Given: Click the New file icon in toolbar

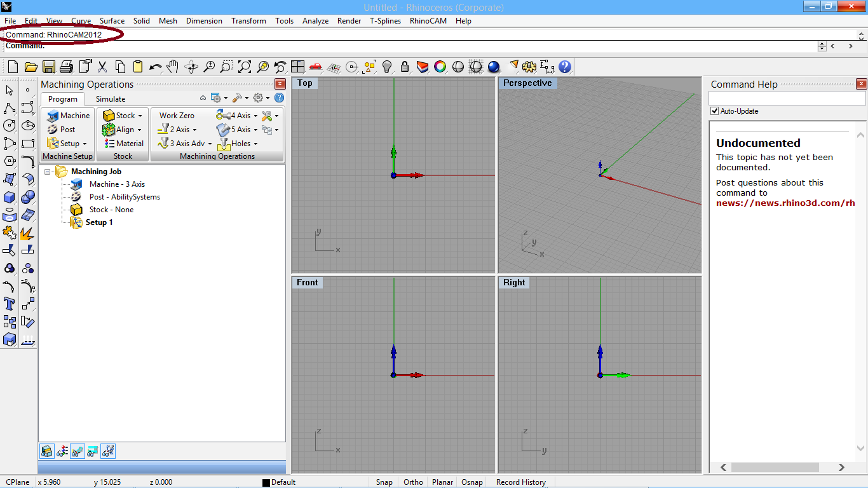Looking at the screenshot, I should click(x=13, y=67).
